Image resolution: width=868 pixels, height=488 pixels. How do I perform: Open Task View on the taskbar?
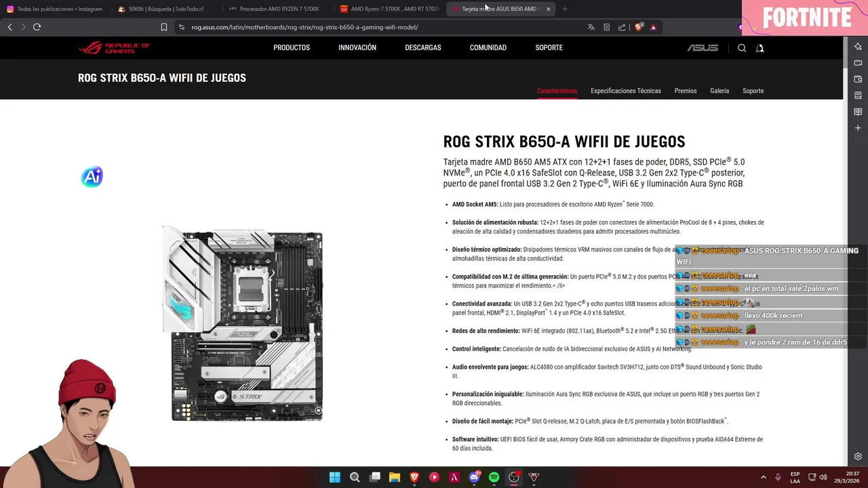point(375,477)
